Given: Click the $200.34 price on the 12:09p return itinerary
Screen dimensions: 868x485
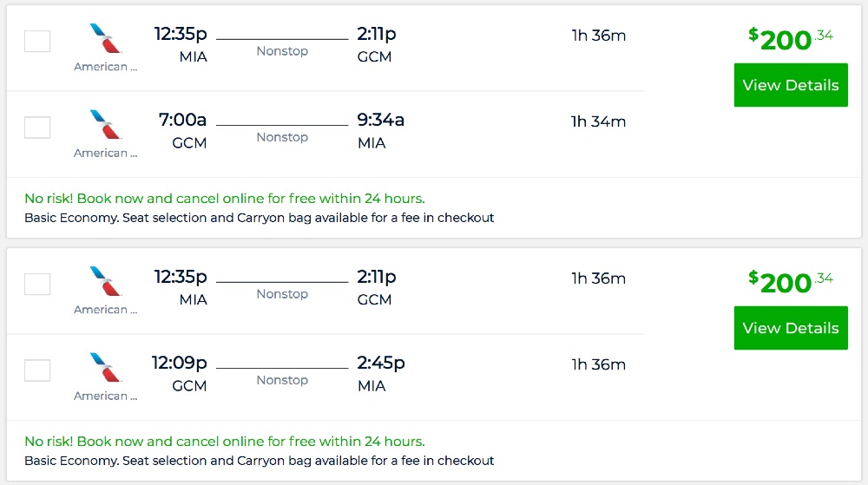Looking at the screenshot, I should 790,282.
